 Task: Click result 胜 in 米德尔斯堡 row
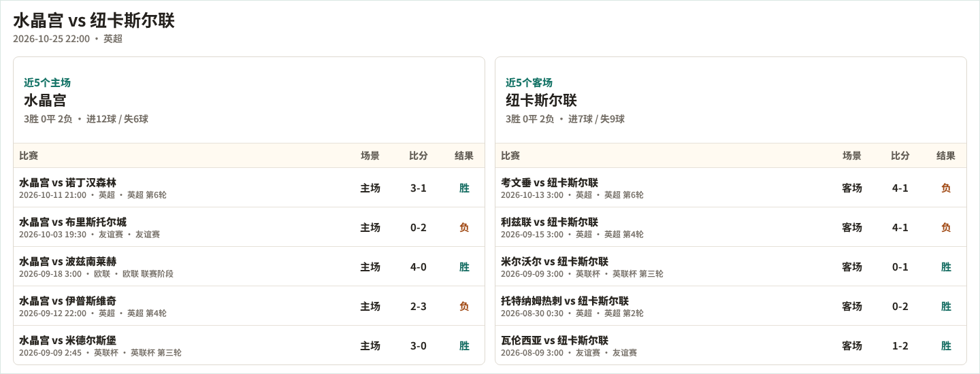[x=464, y=345]
